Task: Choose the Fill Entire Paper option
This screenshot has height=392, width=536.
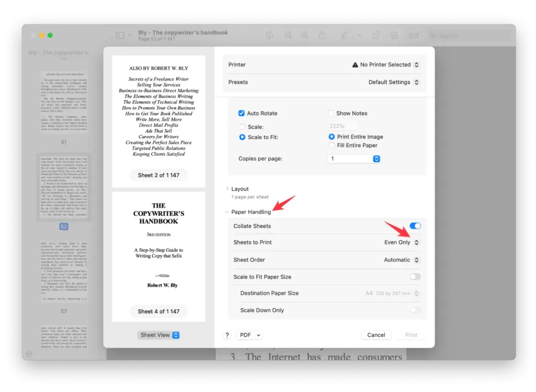Action: tap(332, 145)
